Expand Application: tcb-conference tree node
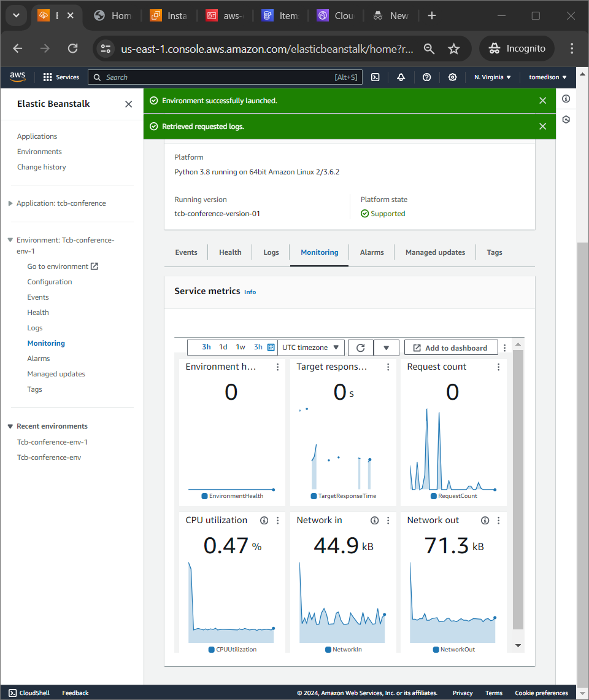Image resolution: width=589 pixels, height=700 pixels. coord(10,203)
